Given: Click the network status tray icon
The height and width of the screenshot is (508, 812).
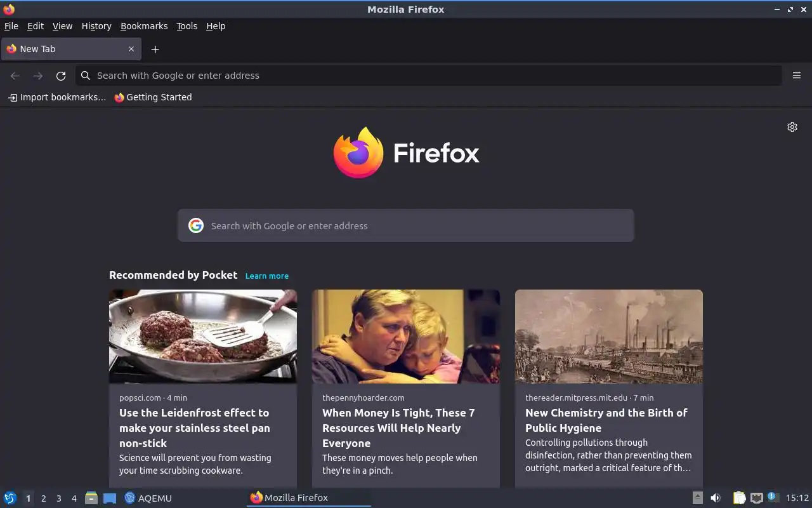Looking at the screenshot, I should [x=756, y=498].
